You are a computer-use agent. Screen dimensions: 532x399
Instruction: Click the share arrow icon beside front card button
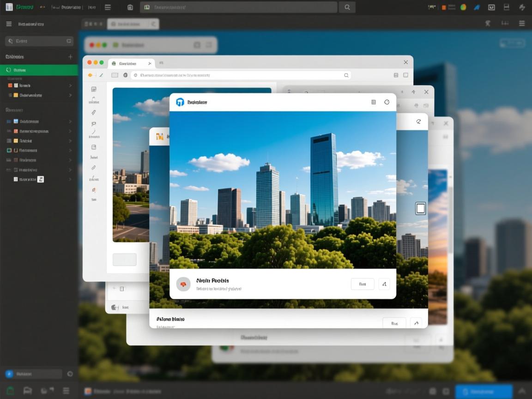[384, 284]
